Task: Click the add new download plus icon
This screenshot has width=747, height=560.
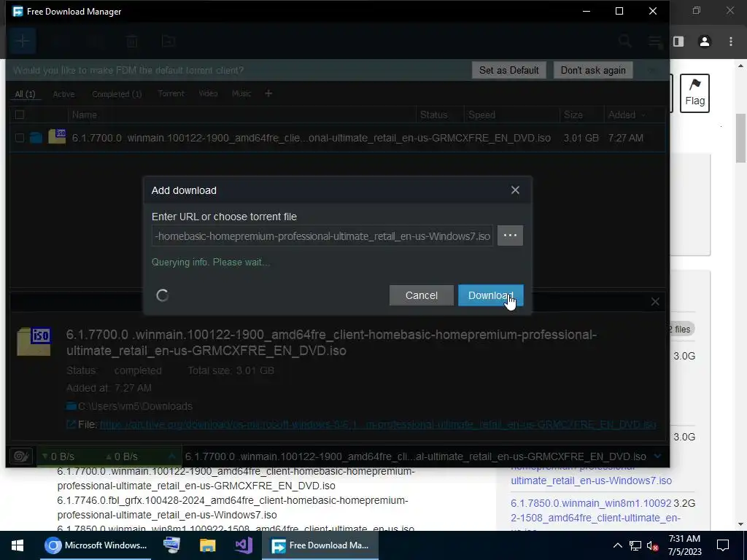Action: pyautogui.click(x=23, y=41)
